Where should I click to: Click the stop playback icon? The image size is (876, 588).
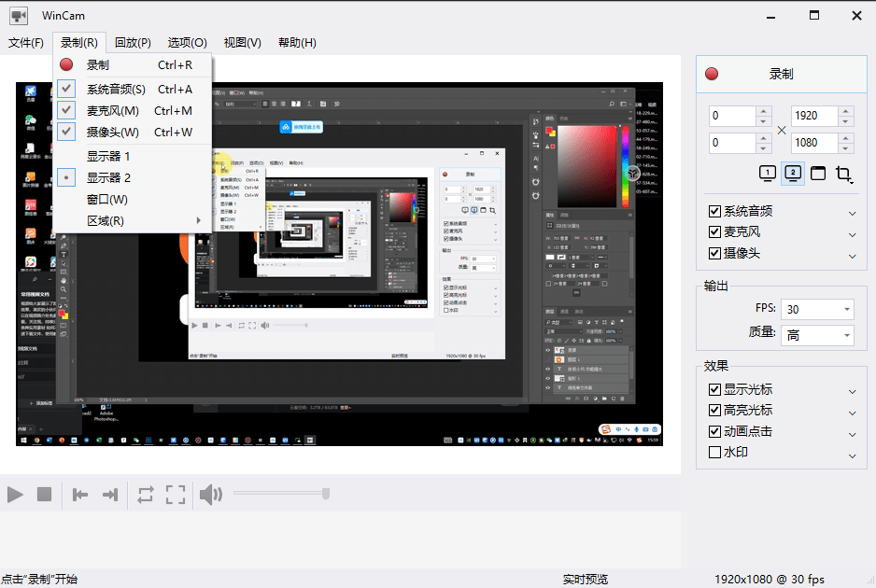(43, 495)
